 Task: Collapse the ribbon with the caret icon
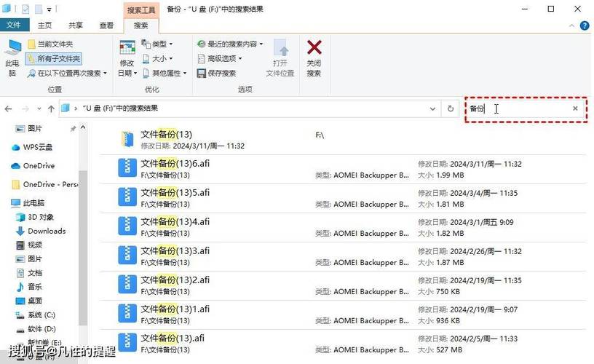pyautogui.click(x=571, y=25)
